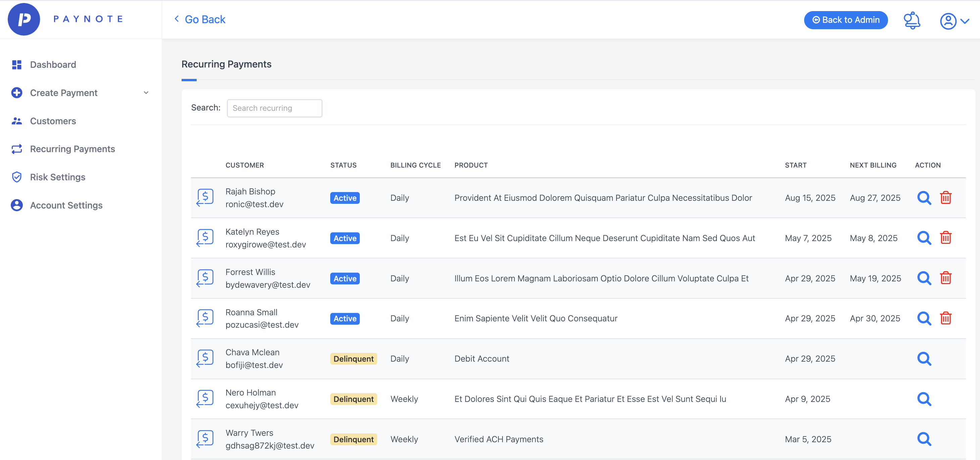Click the PRODUCT column header
Viewport: 980px width, 460px height.
[471, 165]
